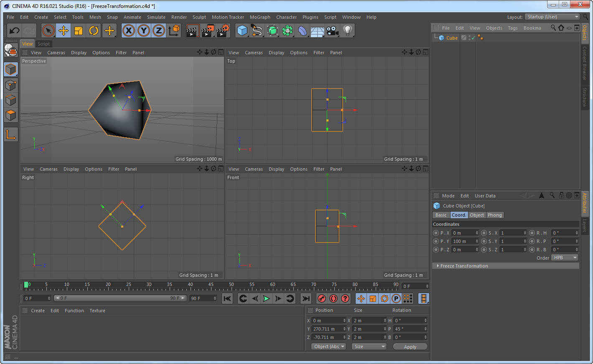Open the Sculpt menu
This screenshot has height=364, width=593.
pyautogui.click(x=199, y=17)
